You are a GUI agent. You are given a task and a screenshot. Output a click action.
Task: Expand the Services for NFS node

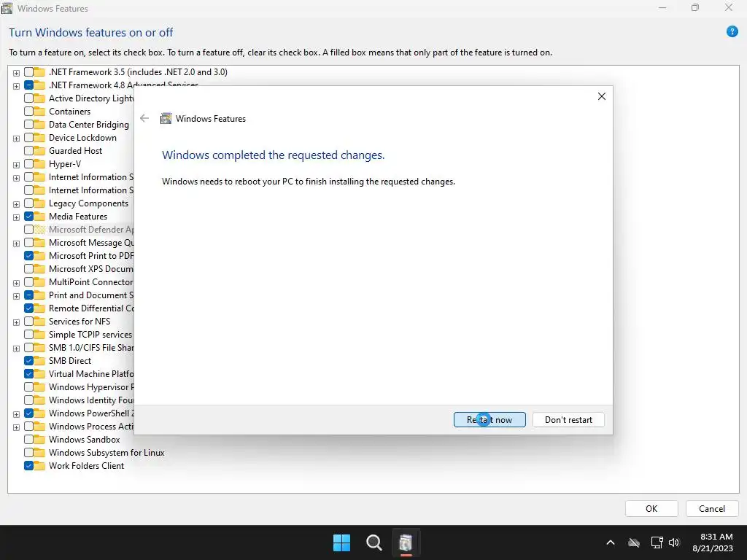click(x=16, y=322)
